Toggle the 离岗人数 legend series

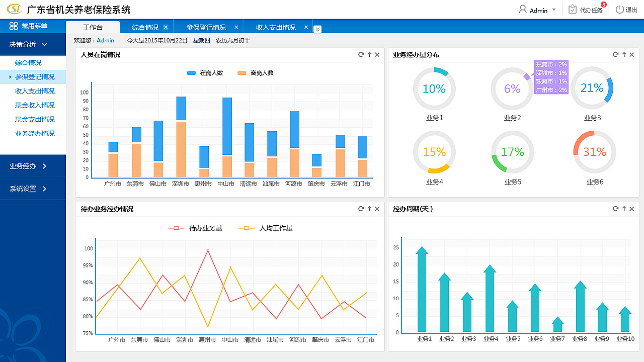click(x=256, y=73)
